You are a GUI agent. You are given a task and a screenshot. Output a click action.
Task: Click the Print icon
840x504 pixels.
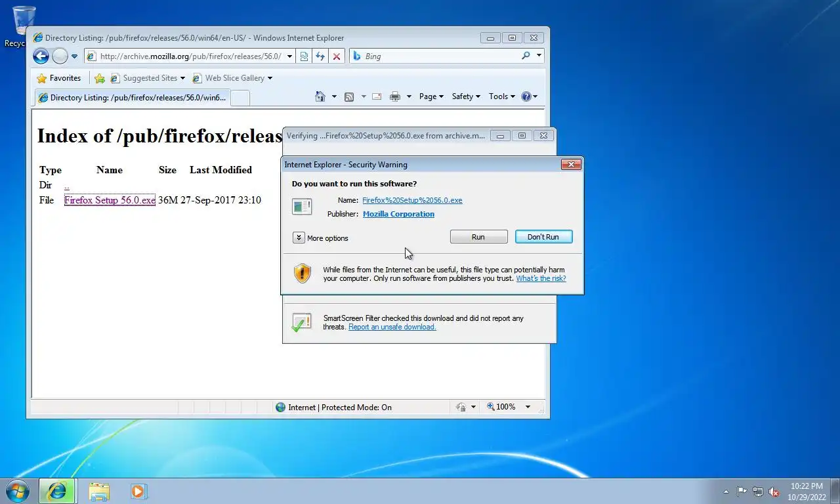[x=395, y=96]
